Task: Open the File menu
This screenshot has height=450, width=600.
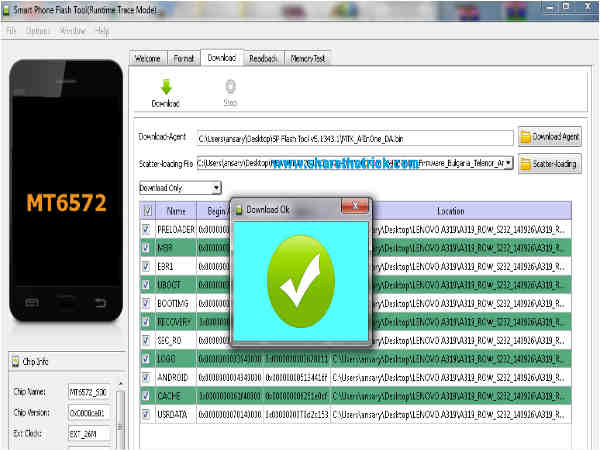Action: tap(11, 31)
